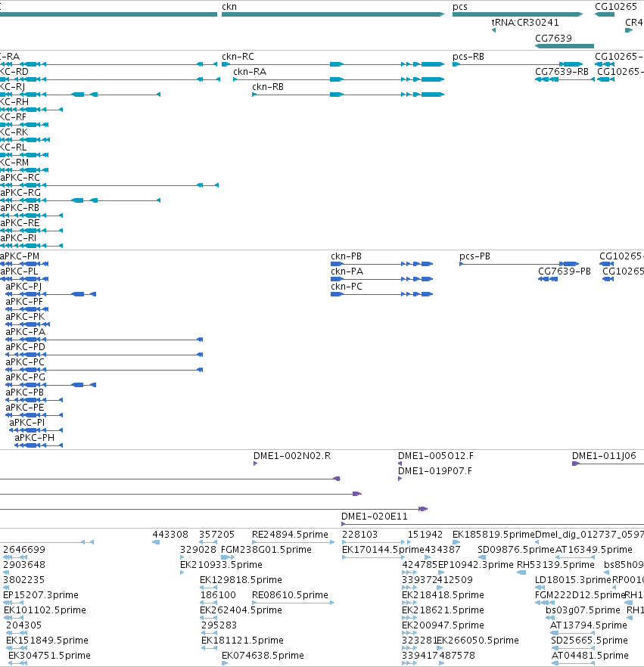Select the ckn-RB transcript label
The height and width of the screenshot is (667, 644).
[268, 87]
